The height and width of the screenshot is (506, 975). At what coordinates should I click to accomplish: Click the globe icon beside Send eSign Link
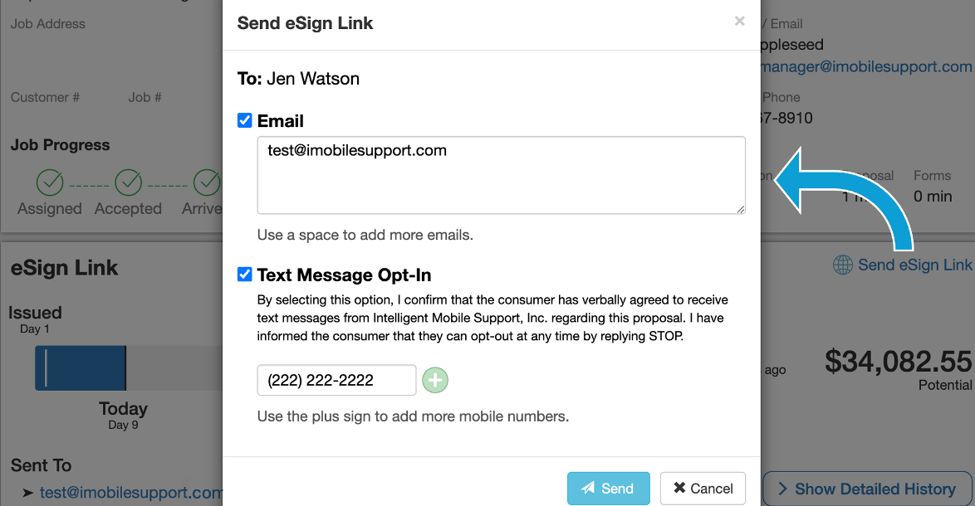(843, 265)
